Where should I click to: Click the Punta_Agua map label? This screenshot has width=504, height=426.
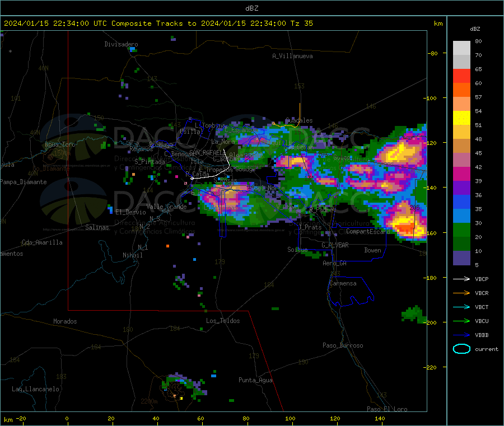255,380
